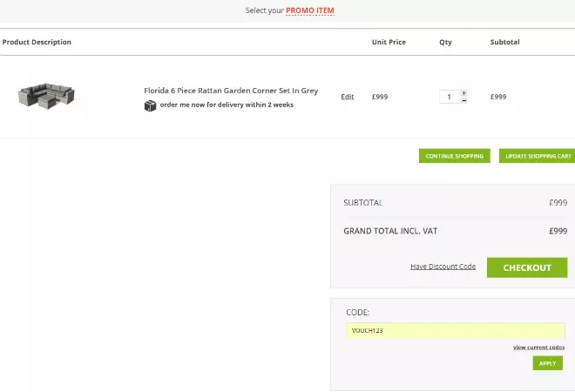Click the Unit Price column header
Image resolution: width=575 pixels, height=392 pixels.
389,42
